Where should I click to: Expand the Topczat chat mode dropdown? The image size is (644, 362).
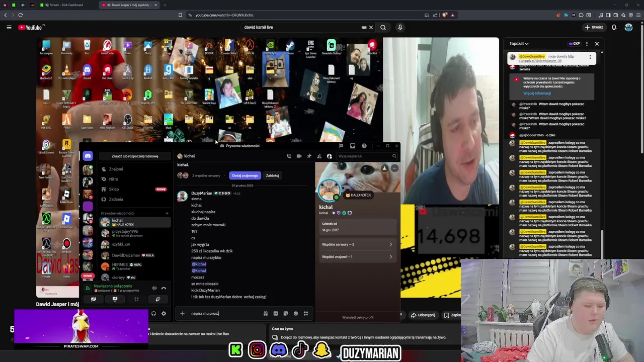pyautogui.click(x=519, y=44)
